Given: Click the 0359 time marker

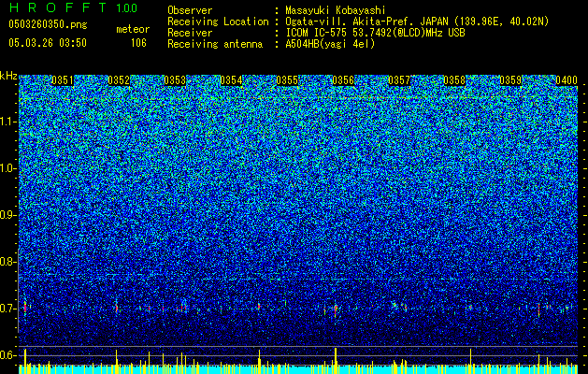Looking at the screenshot, I should pyautogui.click(x=510, y=80).
